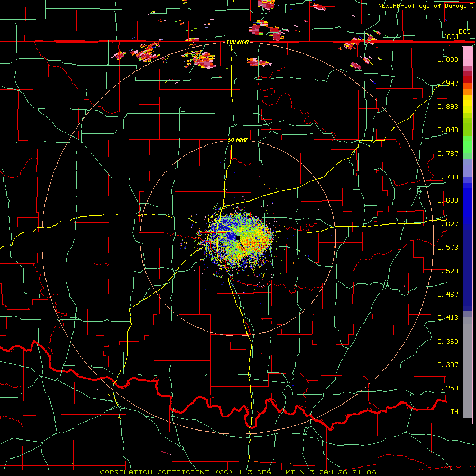This screenshot has height=476, width=476.
Task: Select the 0.840 scale value
Action: 448,130
